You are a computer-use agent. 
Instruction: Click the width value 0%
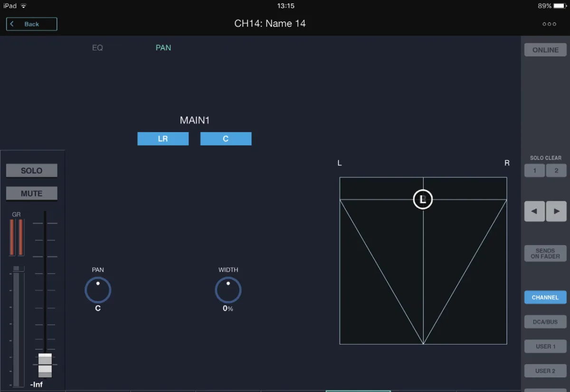pos(228,308)
